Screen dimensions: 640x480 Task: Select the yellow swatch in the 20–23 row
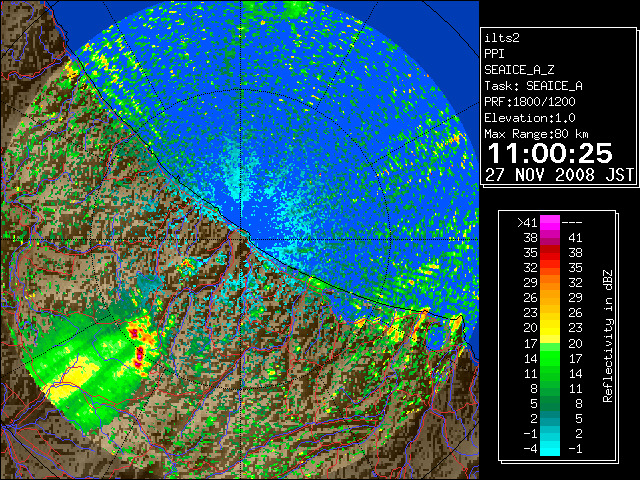tap(550, 328)
